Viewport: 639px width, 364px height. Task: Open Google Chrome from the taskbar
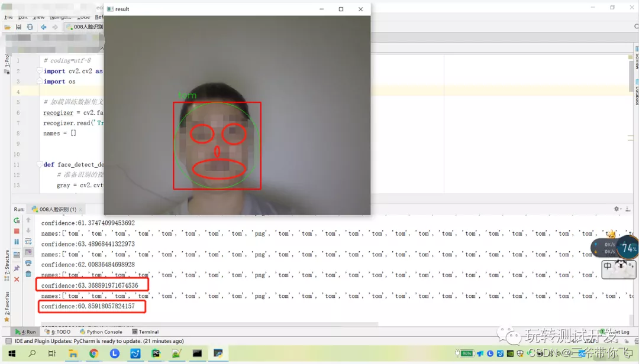tap(93, 353)
